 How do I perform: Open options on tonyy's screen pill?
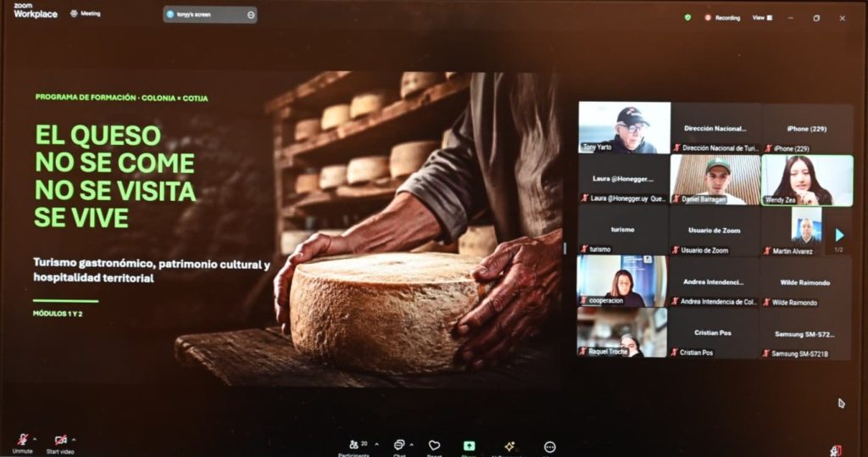pos(251,15)
